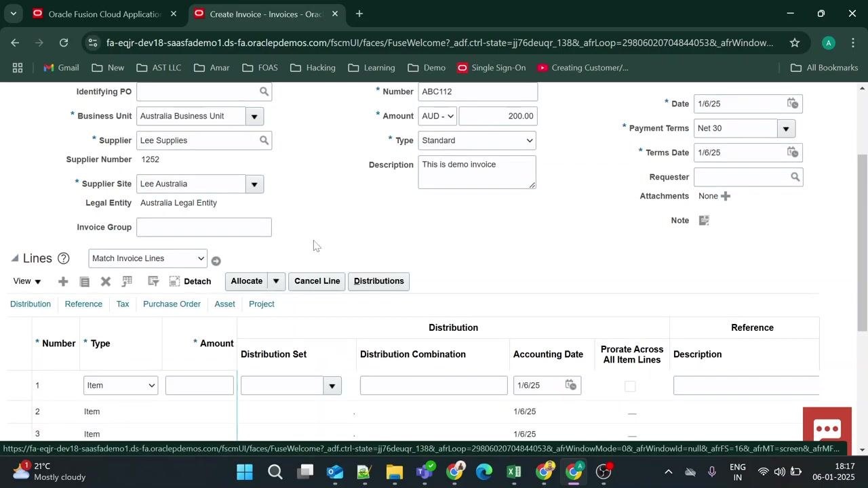Click the Cancel Line button
868x488 pixels.
(317, 281)
